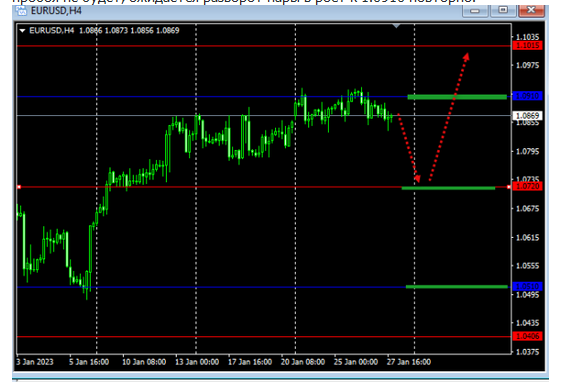Select the red 1.0406 price level label
579x391 pixels.
[x=528, y=336]
